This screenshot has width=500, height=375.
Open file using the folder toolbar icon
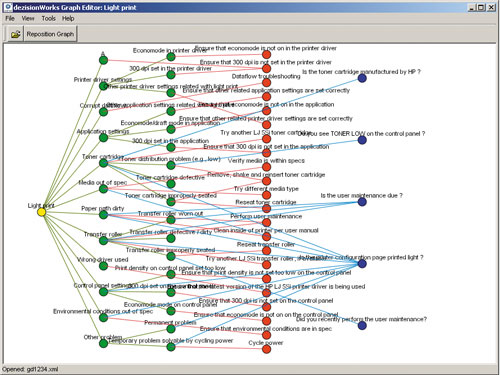coord(15,34)
